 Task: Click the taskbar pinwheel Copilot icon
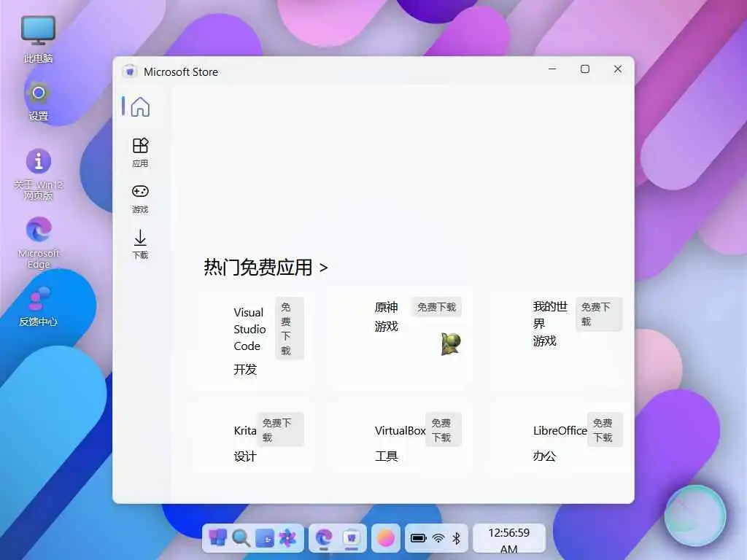click(x=287, y=538)
